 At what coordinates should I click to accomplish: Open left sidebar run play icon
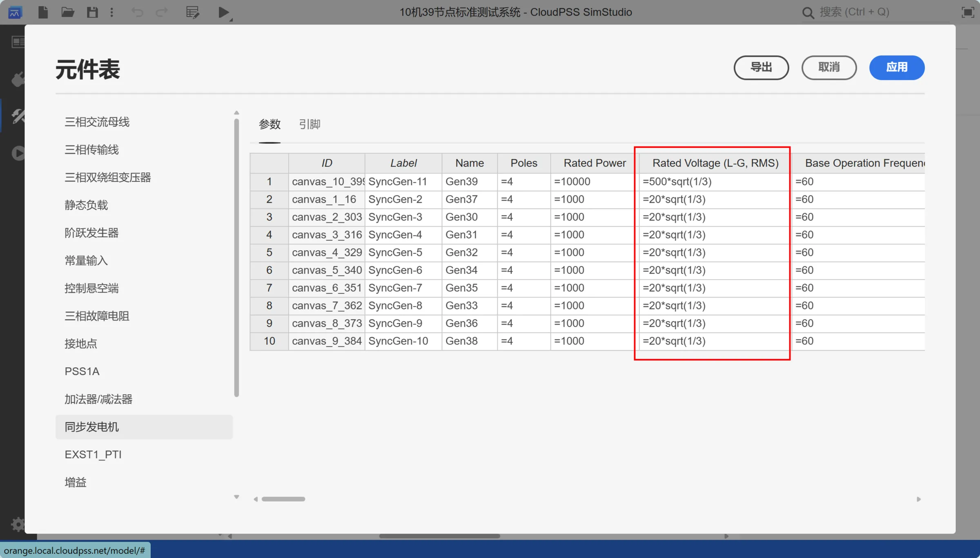click(x=18, y=153)
